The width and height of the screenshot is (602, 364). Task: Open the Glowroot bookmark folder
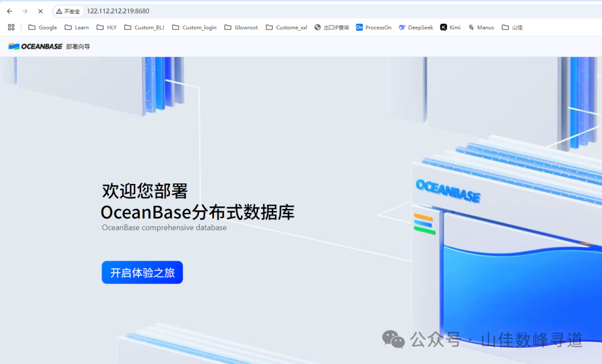click(241, 27)
